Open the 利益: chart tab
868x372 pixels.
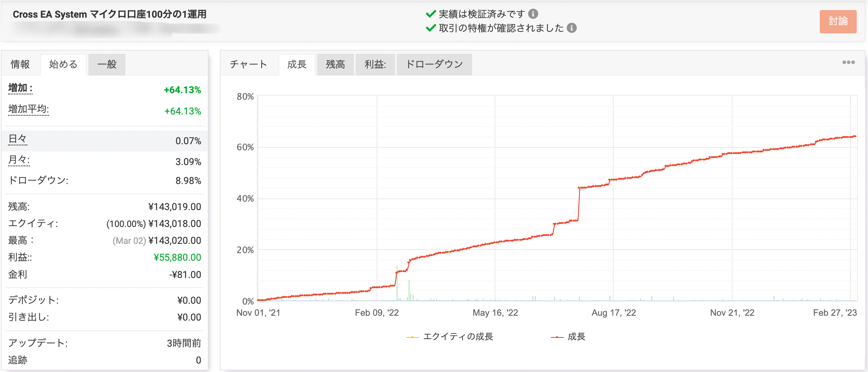[375, 64]
